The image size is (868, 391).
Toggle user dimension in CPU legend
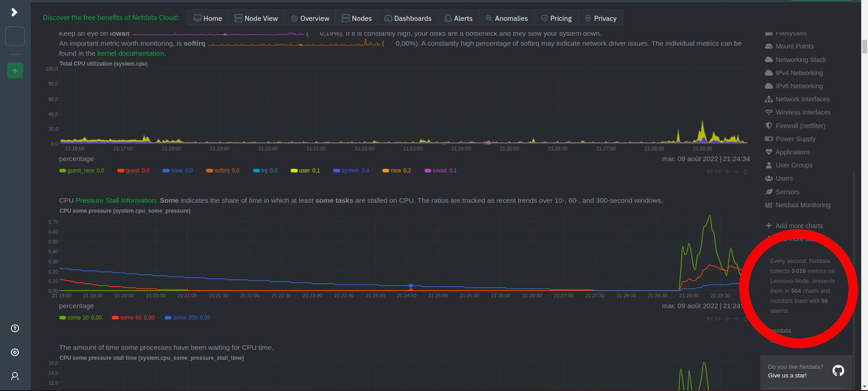pyautogui.click(x=305, y=171)
